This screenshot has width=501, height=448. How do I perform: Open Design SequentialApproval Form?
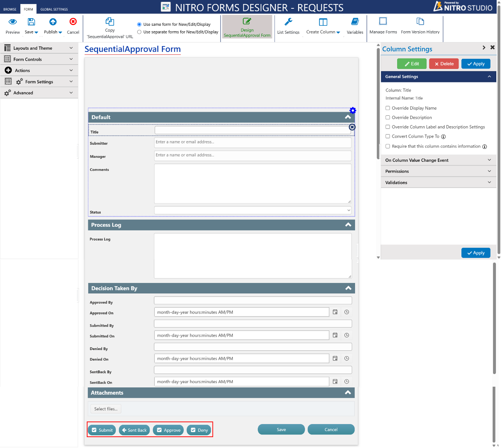point(247,27)
